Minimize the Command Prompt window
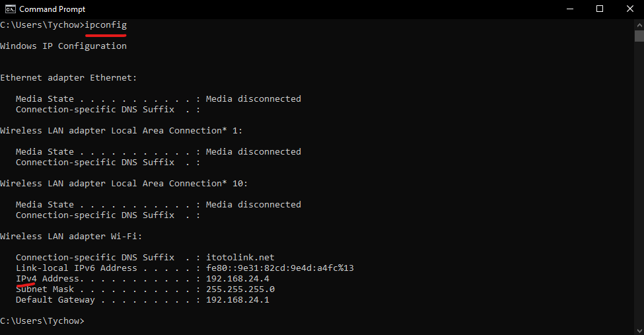This screenshot has height=335, width=644. click(569, 9)
